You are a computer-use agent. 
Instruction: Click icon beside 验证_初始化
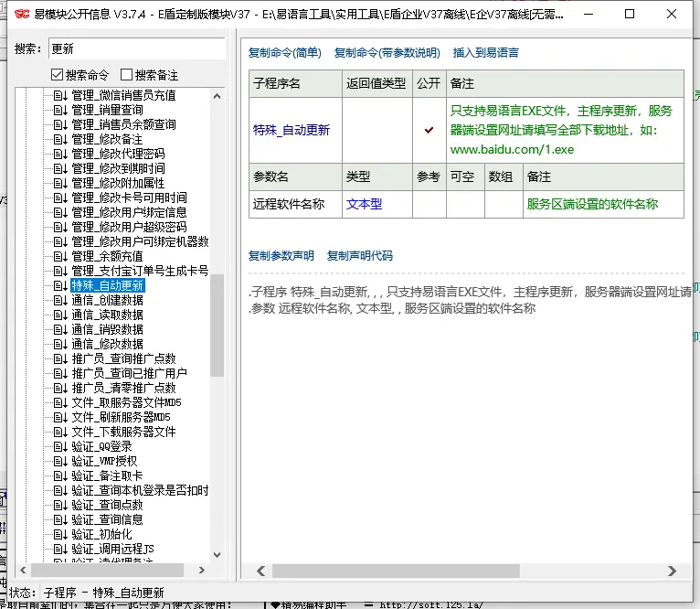click(x=60, y=534)
